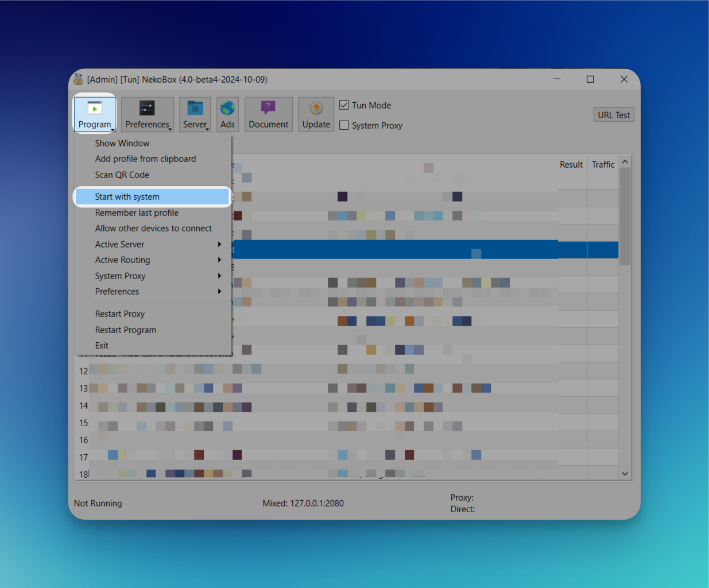709x588 pixels.
Task: Run the URL Test button
Action: (614, 115)
